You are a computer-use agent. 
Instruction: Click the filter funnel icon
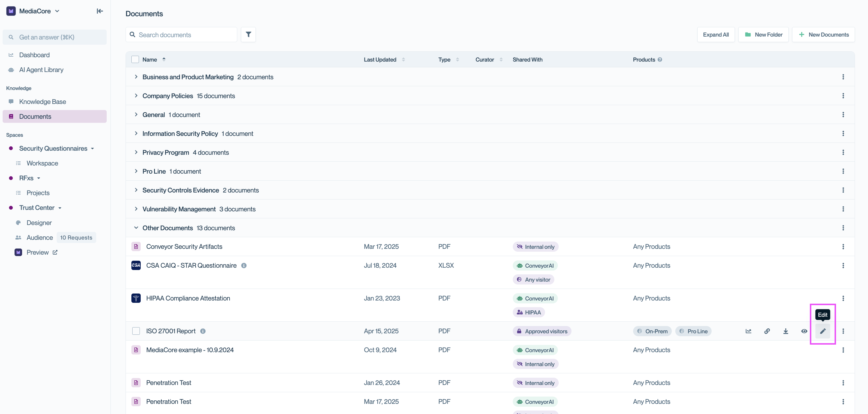[x=248, y=34]
